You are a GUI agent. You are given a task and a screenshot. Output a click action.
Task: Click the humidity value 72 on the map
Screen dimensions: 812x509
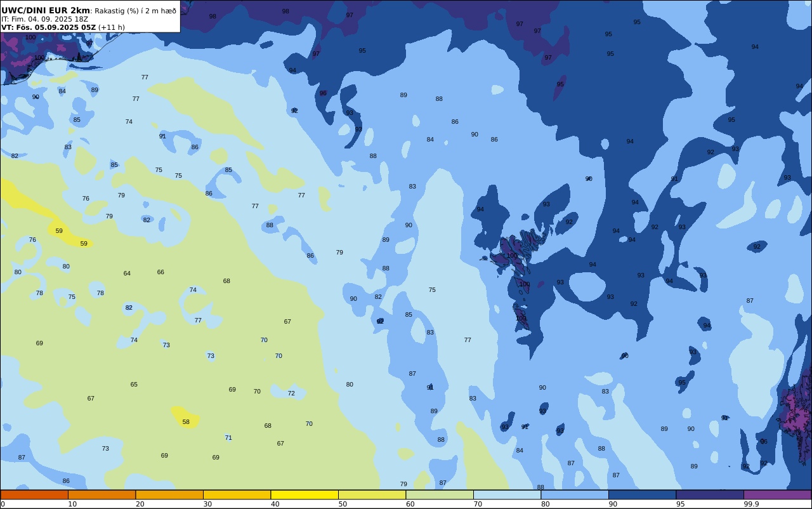[291, 393]
